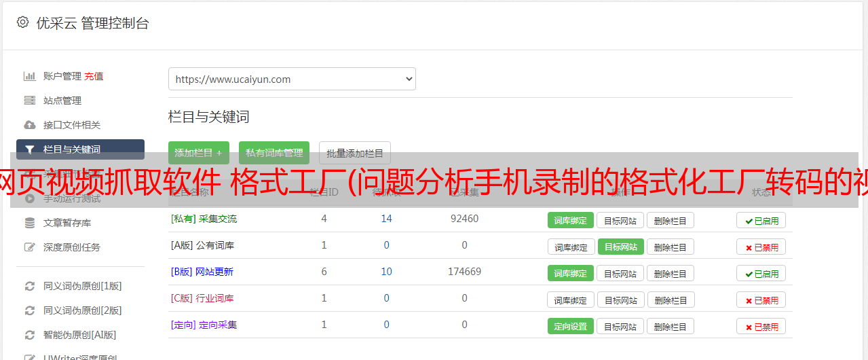Viewport: 868px width, 360px height.
Task: Click the [定向] 定向采集 column name
Action: click(204, 325)
